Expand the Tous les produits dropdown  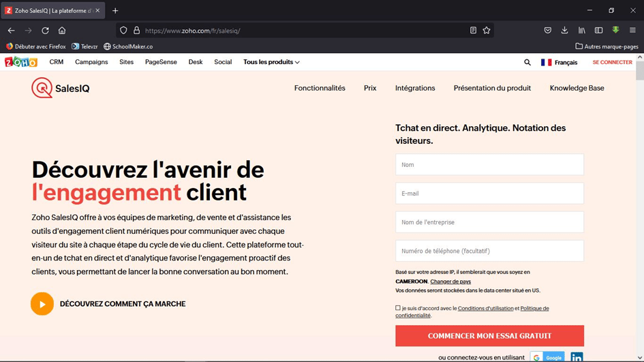271,62
